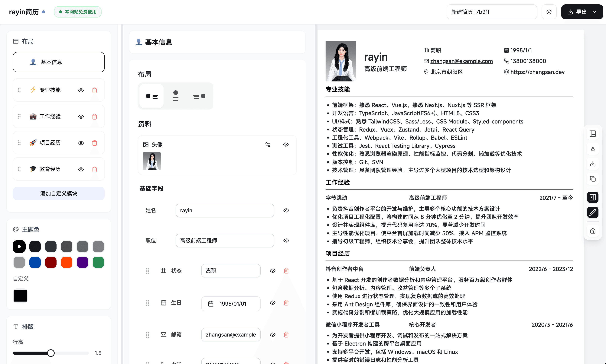The width and height of the screenshot is (606, 364).
Task: Choose the blue theme color swatch
Action: [x=35, y=262]
